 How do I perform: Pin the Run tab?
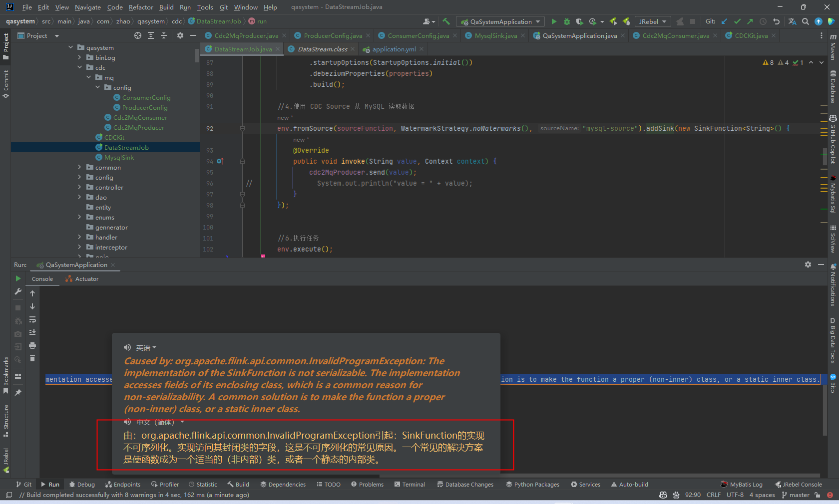pos(18,393)
